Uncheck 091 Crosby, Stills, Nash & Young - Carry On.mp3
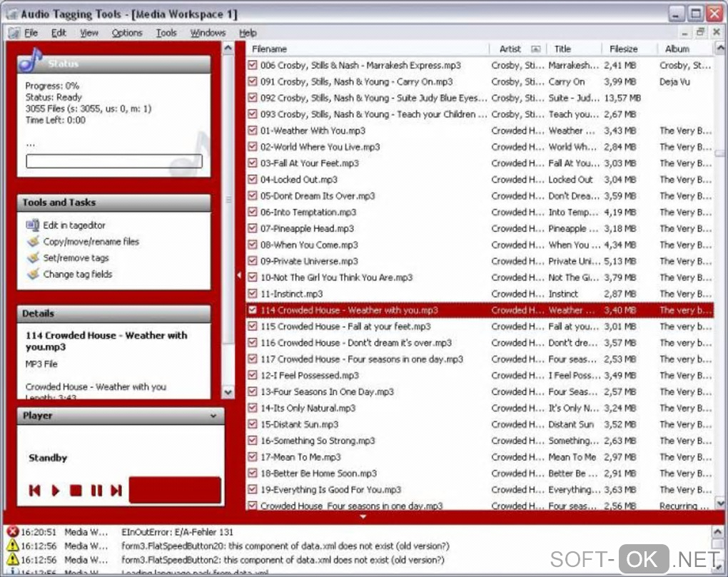Screen dimensions: 728x577 [x=252, y=81]
